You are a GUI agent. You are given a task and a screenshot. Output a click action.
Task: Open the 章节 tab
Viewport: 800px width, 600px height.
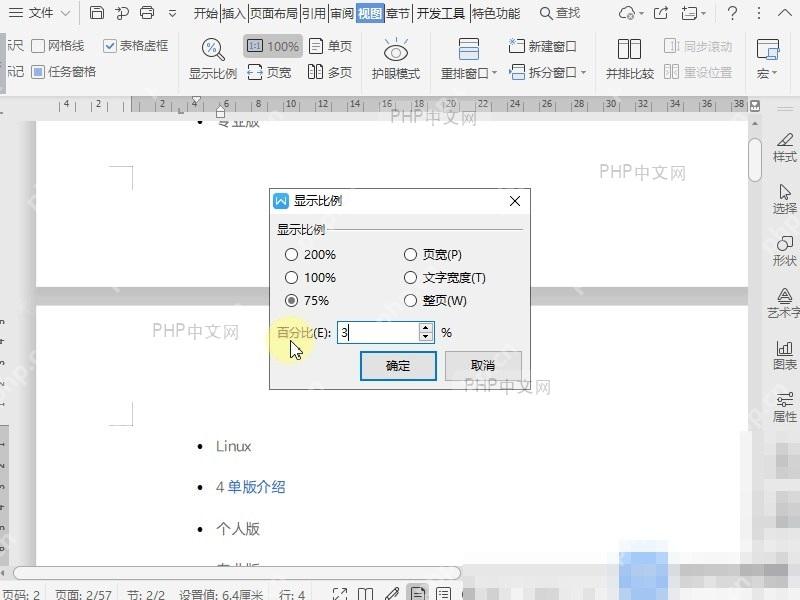point(398,13)
